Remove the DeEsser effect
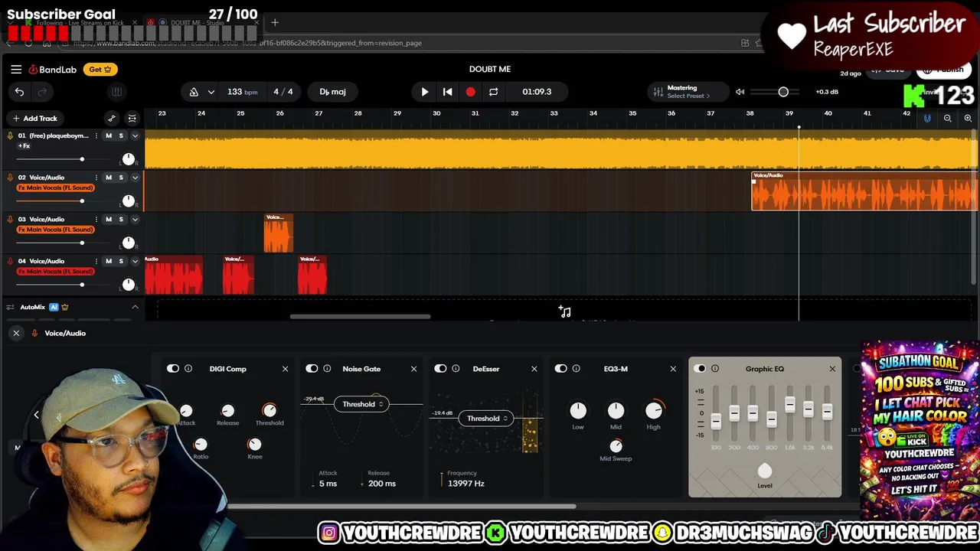 (534, 369)
